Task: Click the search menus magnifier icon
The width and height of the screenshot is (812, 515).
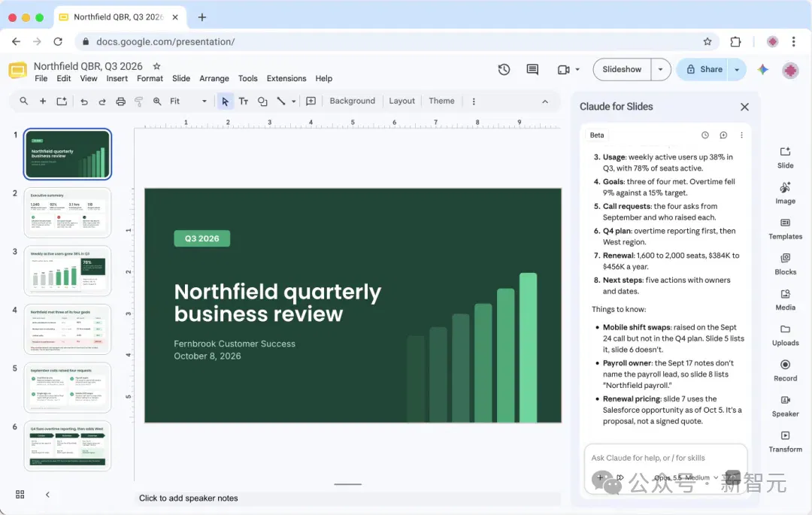Action: click(24, 101)
